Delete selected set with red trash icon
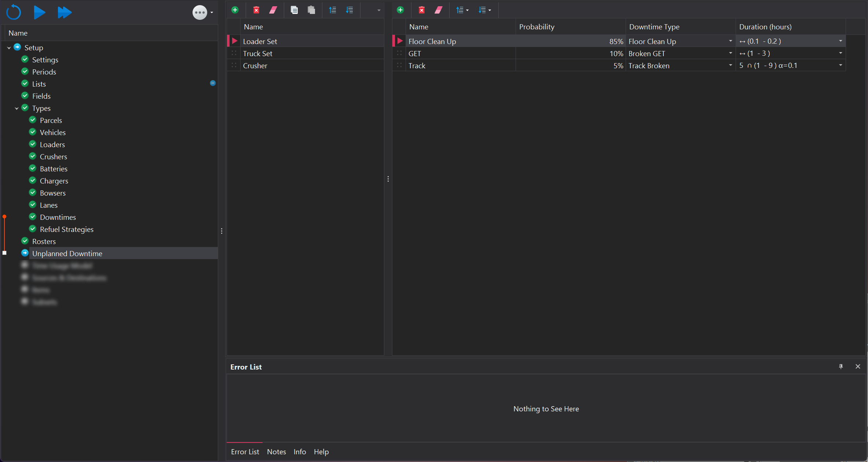868x462 pixels. (256, 10)
